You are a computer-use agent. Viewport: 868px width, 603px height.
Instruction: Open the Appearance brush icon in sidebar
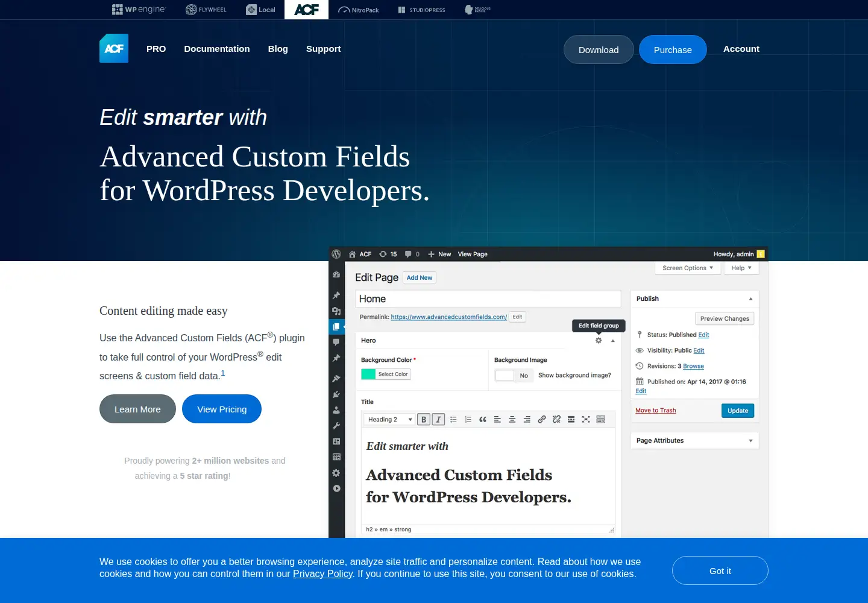tap(336, 379)
